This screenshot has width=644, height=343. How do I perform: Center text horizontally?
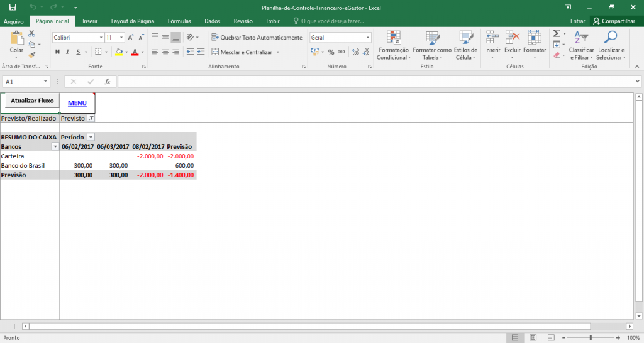(x=165, y=52)
